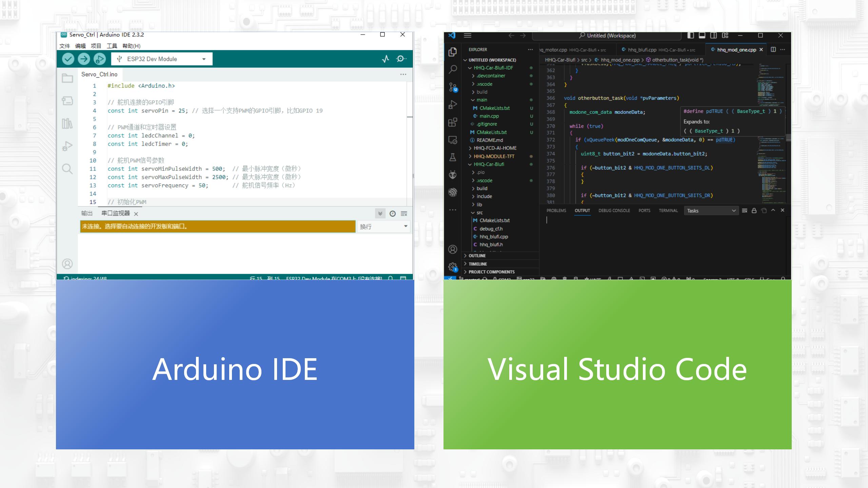868x488 pixels.
Task: Switch to the PROBLEMS panel tab
Action: click(x=556, y=210)
